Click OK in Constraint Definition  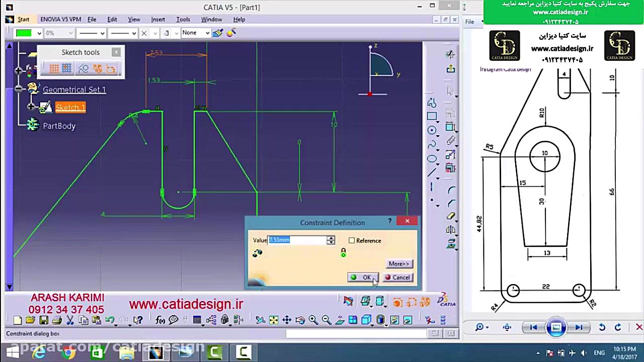(362, 278)
